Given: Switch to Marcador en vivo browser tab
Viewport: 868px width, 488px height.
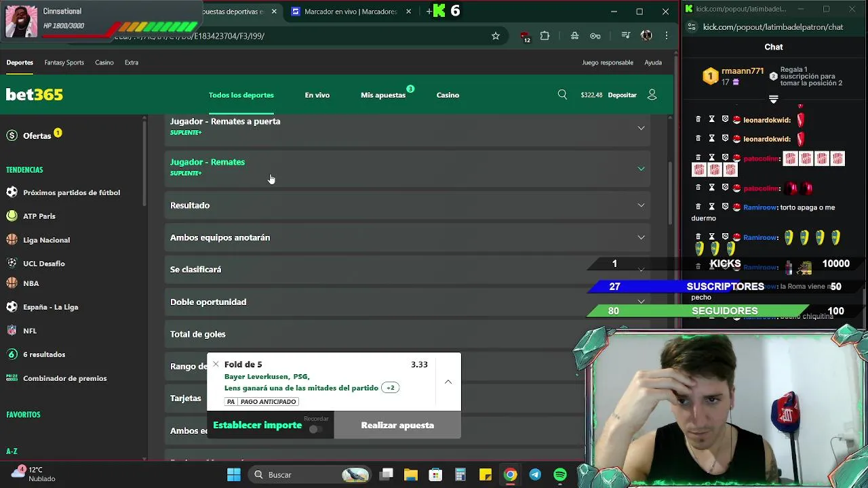Looking at the screenshot, I should click(x=350, y=12).
